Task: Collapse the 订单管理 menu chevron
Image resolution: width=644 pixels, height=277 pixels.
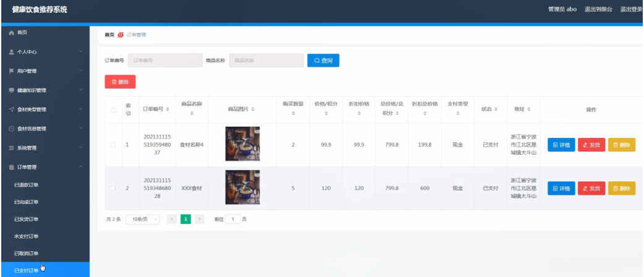Action: pyautogui.click(x=81, y=167)
